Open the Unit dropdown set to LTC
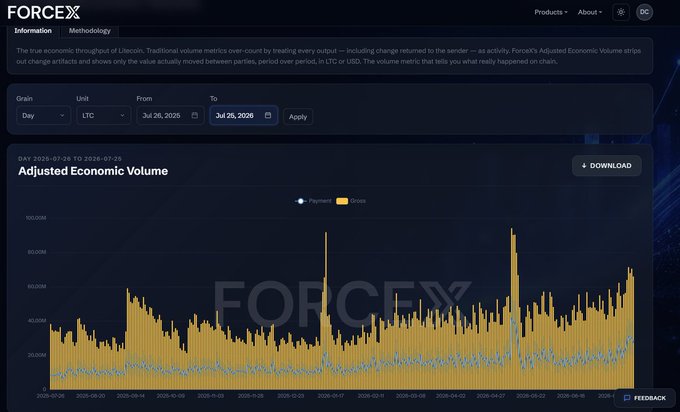The width and height of the screenshot is (680, 412). click(x=104, y=115)
